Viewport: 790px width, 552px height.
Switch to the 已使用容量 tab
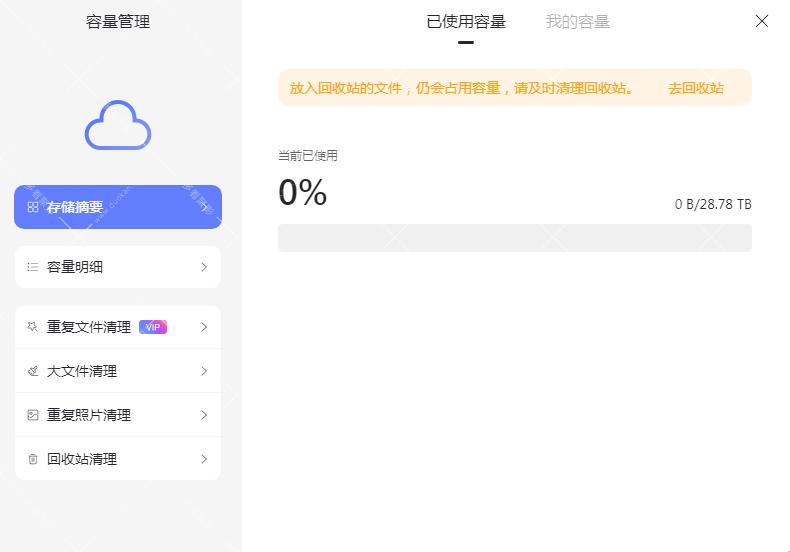click(466, 22)
